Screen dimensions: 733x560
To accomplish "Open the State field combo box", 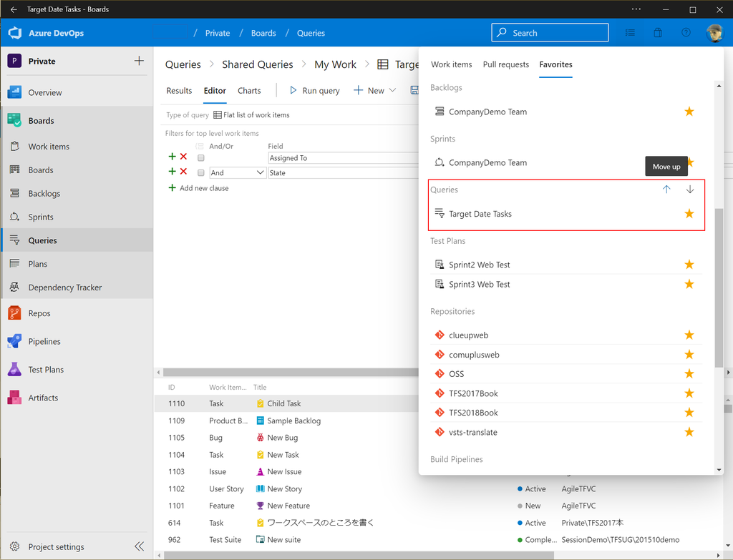I will coord(344,173).
